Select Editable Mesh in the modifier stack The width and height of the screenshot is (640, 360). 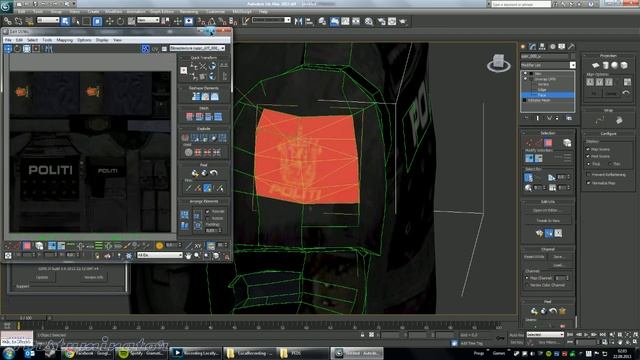[539, 100]
